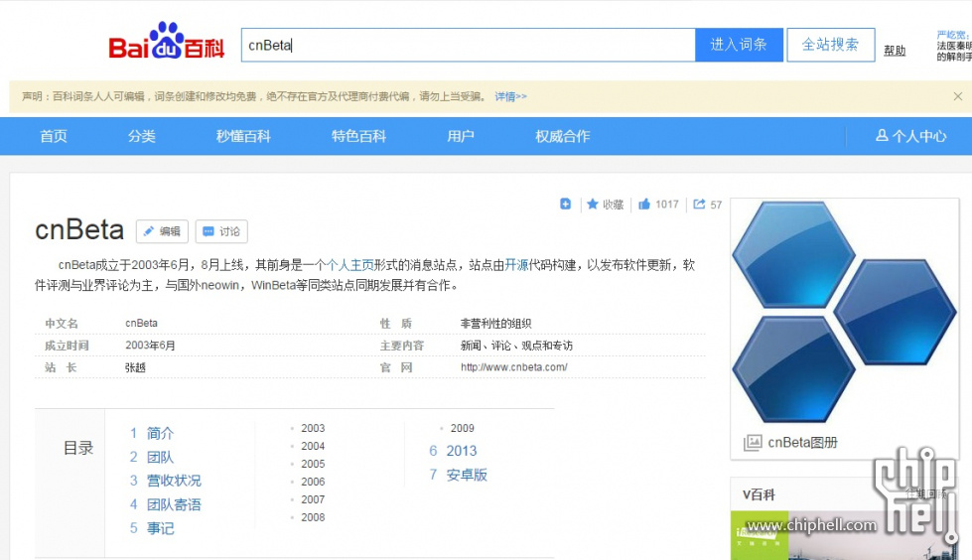This screenshot has width=972, height=560.
Task: Click the star 收藏 favorite icon
Action: click(x=593, y=204)
